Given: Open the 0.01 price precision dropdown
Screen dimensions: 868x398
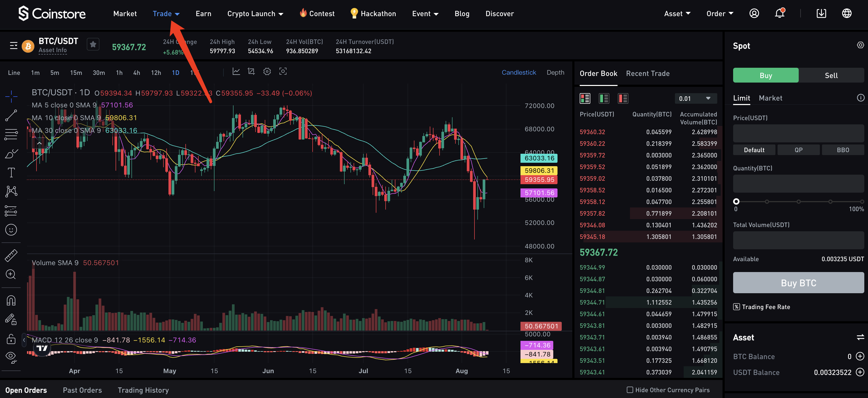Looking at the screenshot, I should point(696,98).
